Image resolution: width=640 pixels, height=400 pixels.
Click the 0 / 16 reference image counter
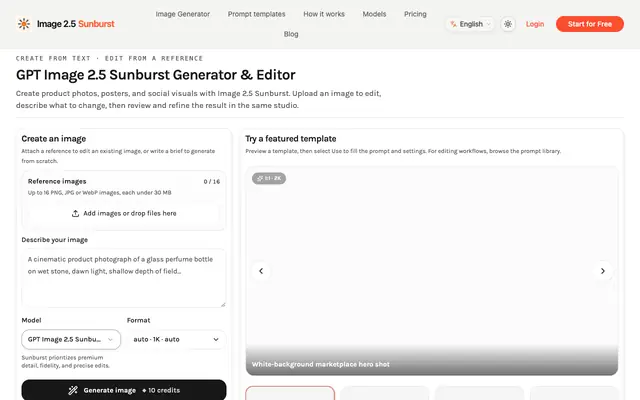click(x=212, y=182)
